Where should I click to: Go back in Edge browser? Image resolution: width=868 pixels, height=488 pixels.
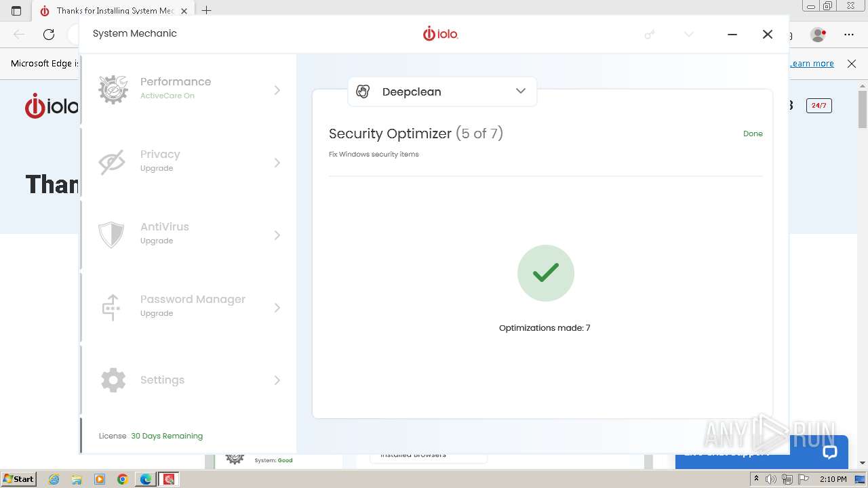(x=19, y=34)
